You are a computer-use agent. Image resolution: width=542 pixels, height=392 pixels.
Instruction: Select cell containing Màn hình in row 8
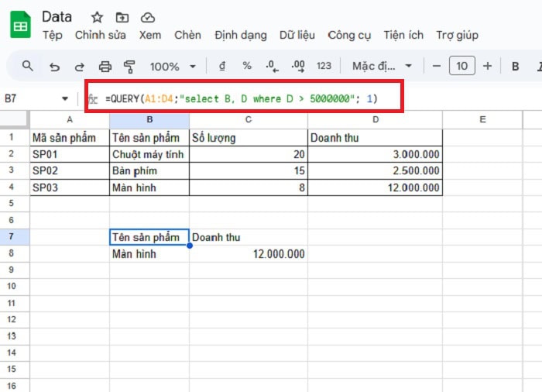pos(149,254)
